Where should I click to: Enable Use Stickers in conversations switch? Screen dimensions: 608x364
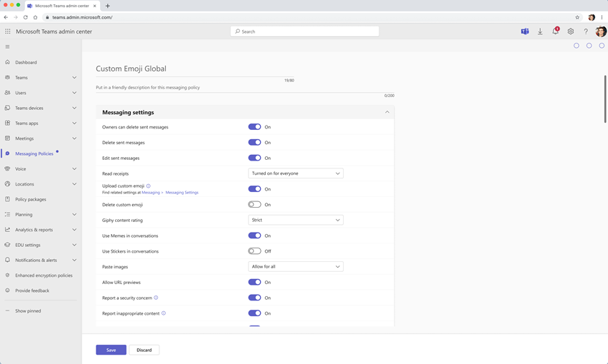click(254, 251)
